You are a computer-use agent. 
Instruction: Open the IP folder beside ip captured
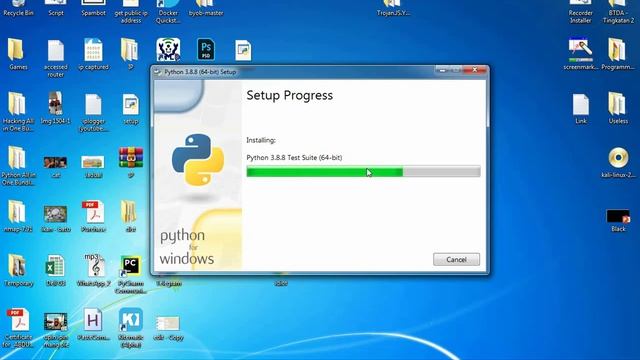tap(131, 54)
